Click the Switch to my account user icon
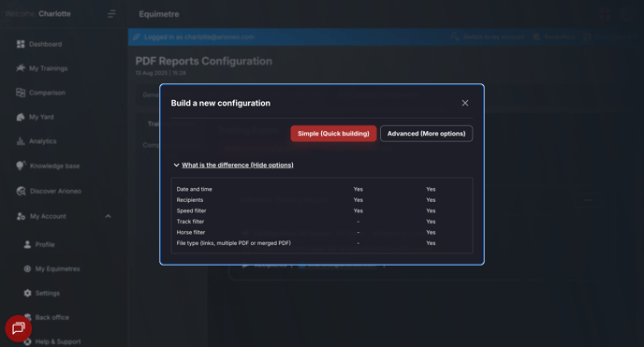 tap(454, 36)
